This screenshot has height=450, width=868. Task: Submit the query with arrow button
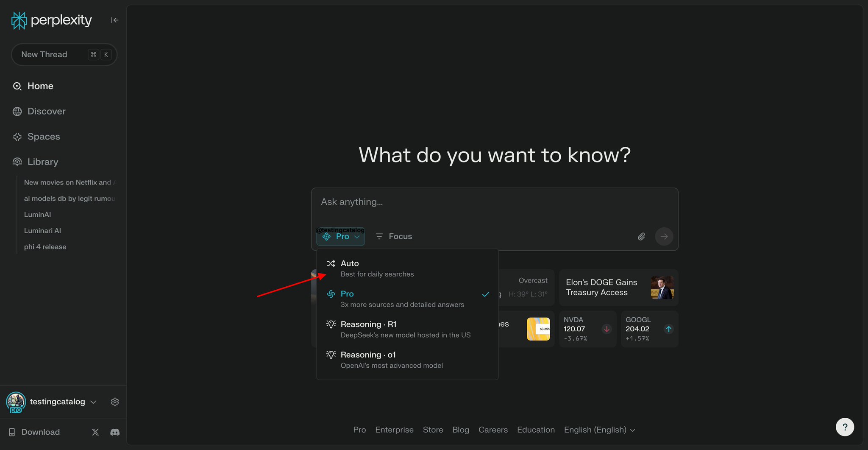pos(664,237)
